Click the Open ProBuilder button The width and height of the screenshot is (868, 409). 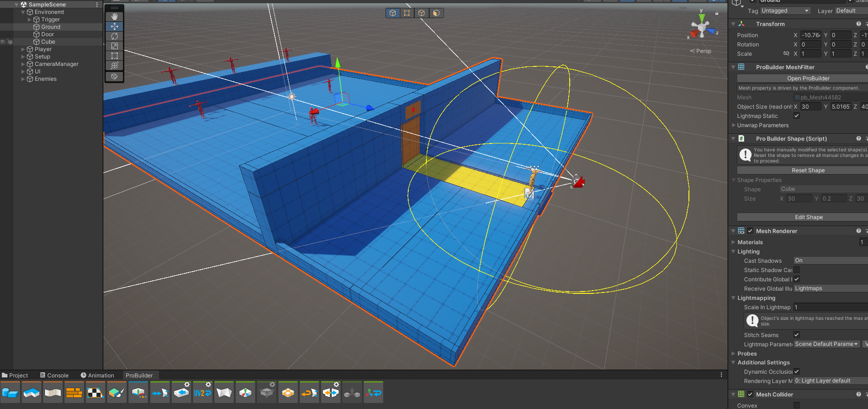pos(808,78)
